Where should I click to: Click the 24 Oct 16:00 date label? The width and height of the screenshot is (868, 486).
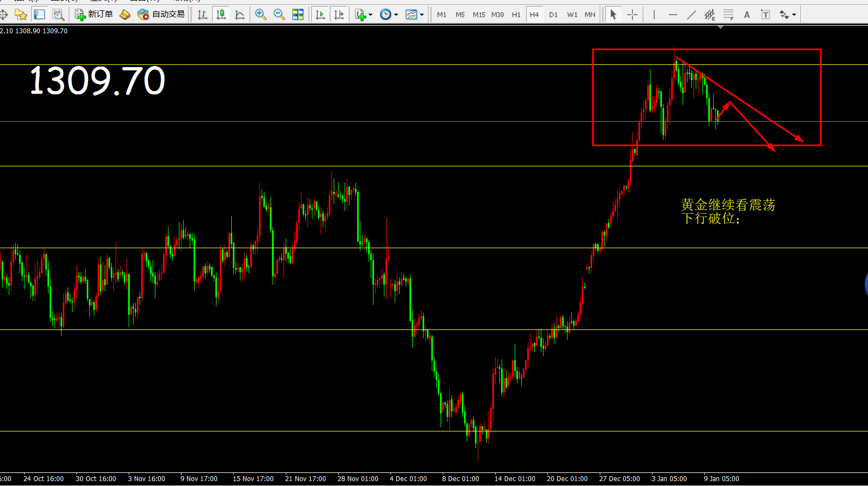click(x=44, y=479)
